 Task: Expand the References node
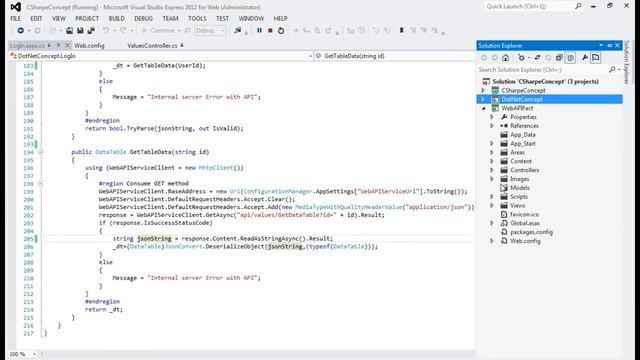(x=492, y=126)
